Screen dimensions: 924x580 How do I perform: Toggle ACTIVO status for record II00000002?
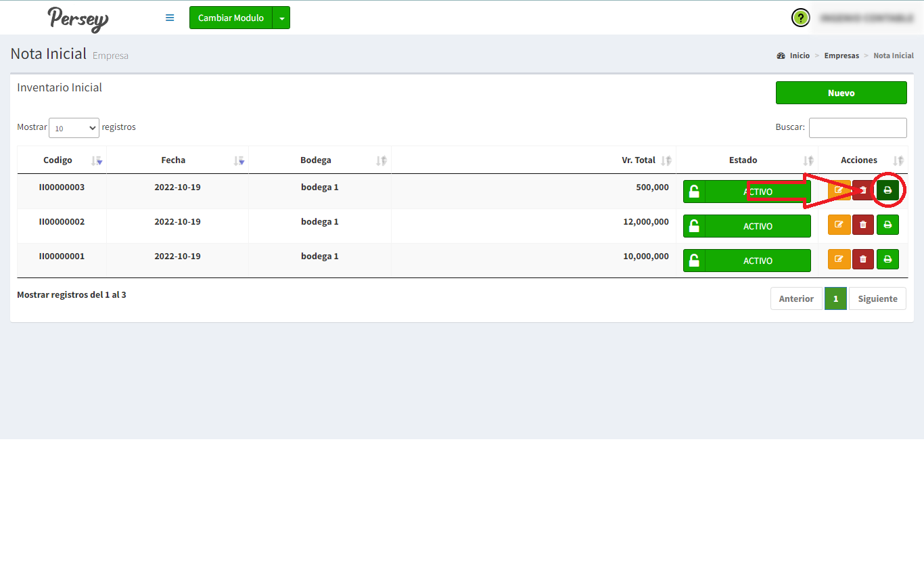click(747, 226)
